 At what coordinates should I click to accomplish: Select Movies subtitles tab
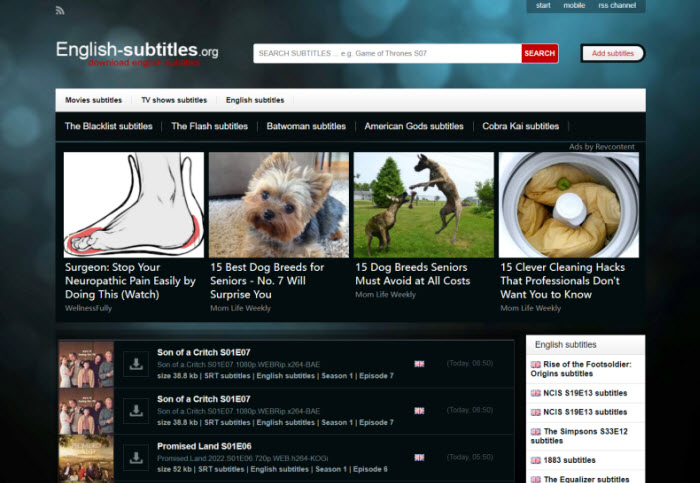click(x=93, y=100)
